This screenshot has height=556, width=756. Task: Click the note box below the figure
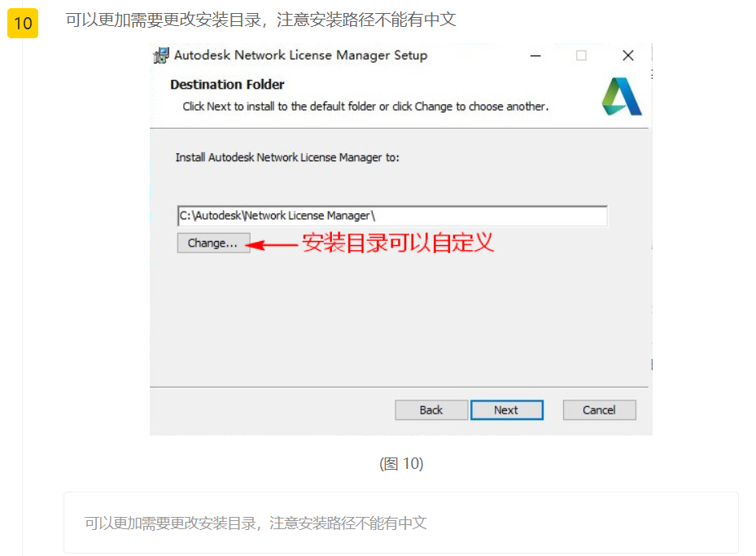[400, 523]
